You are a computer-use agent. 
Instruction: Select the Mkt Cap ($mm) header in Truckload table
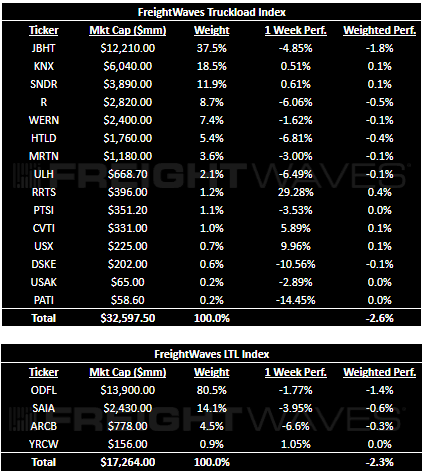click(x=128, y=30)
